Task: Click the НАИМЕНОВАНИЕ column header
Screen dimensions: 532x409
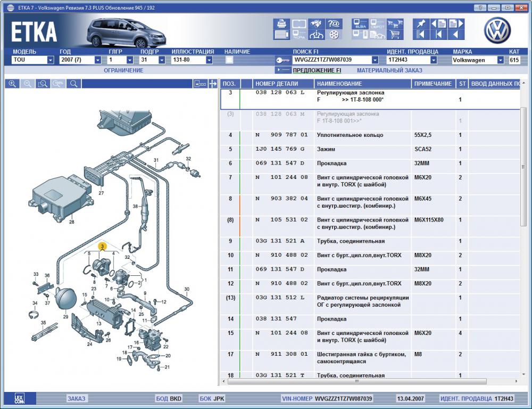Action: [x=362, y=84]
